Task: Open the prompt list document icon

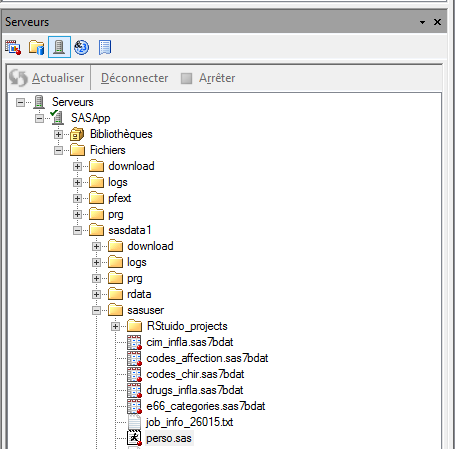Action: [x=105, y=47]
